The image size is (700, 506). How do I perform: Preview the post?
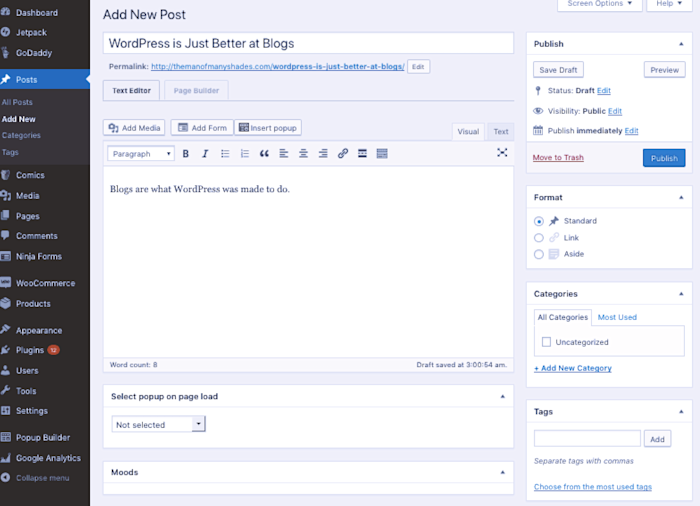(664, 70)
